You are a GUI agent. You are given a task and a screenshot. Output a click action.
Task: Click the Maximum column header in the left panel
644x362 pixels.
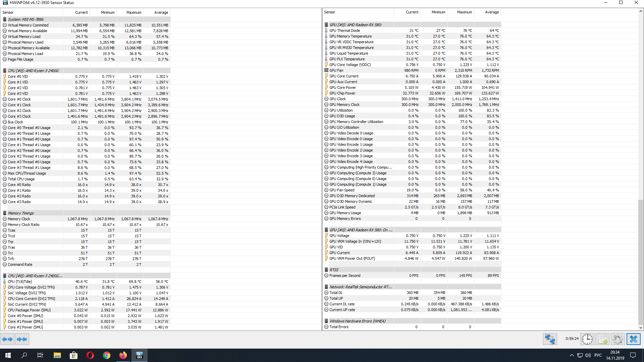(x=133, y=12)
